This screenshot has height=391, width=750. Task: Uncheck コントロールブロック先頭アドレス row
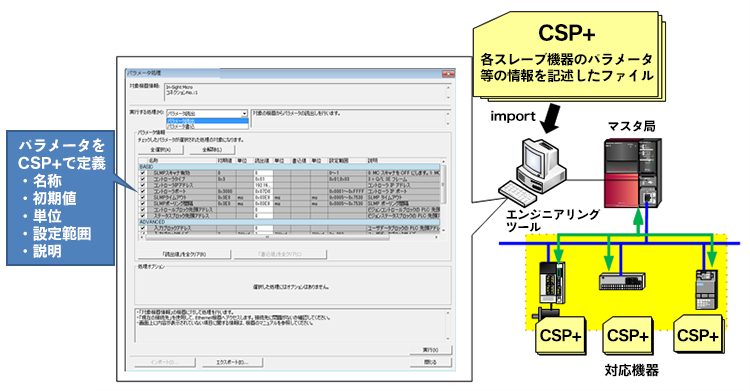[x=143, y=210]
